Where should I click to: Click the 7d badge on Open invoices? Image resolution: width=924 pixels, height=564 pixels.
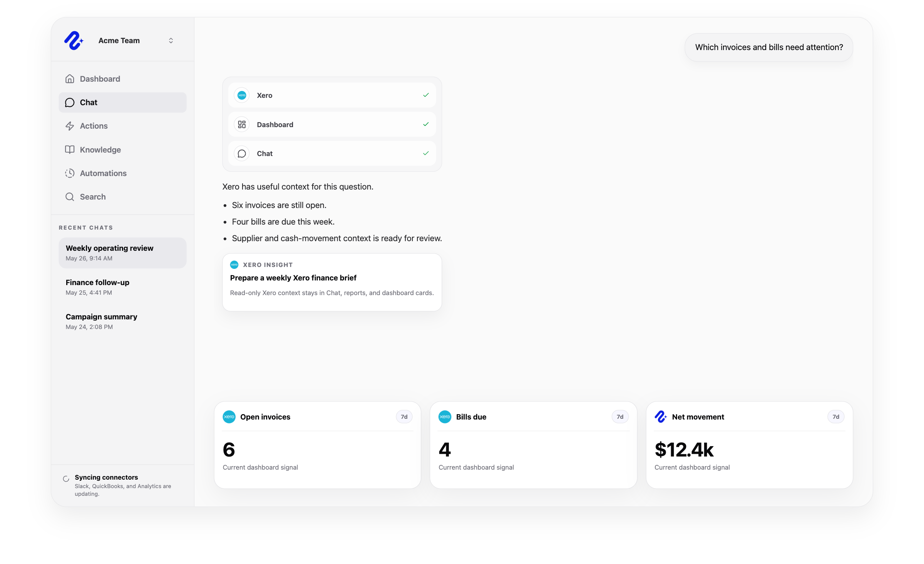(404, 417)
